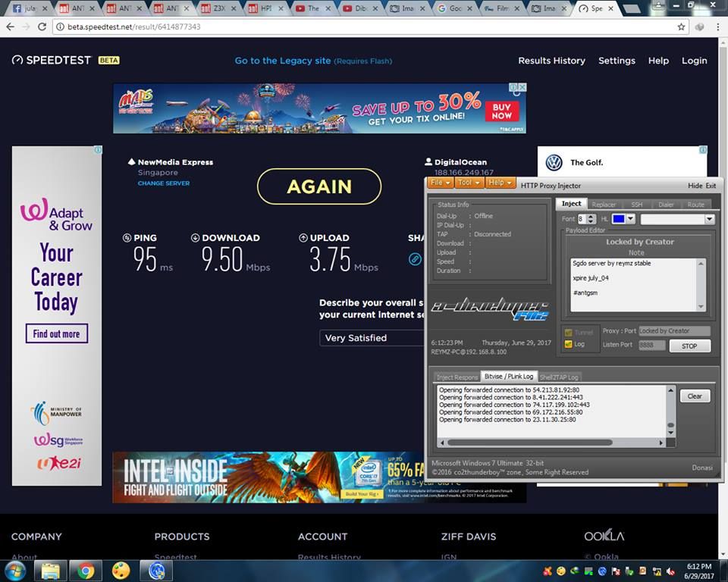
Task: Switch to the Dialer tab
Action: (x=666, y=204)
